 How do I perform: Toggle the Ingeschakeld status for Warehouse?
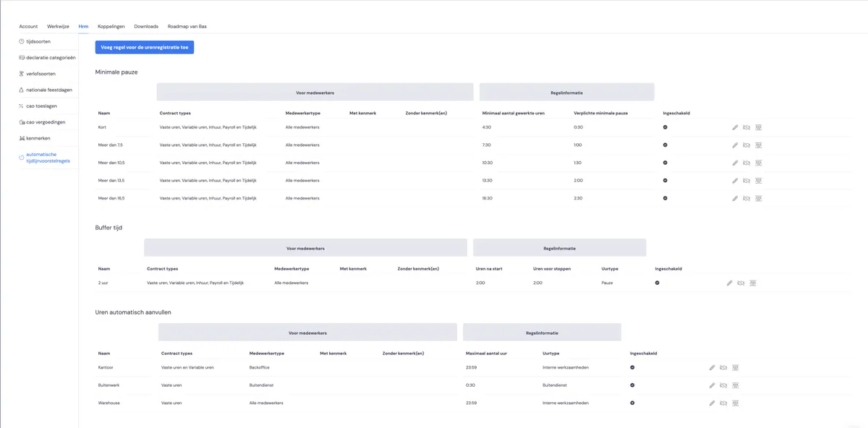coord(632,403)
